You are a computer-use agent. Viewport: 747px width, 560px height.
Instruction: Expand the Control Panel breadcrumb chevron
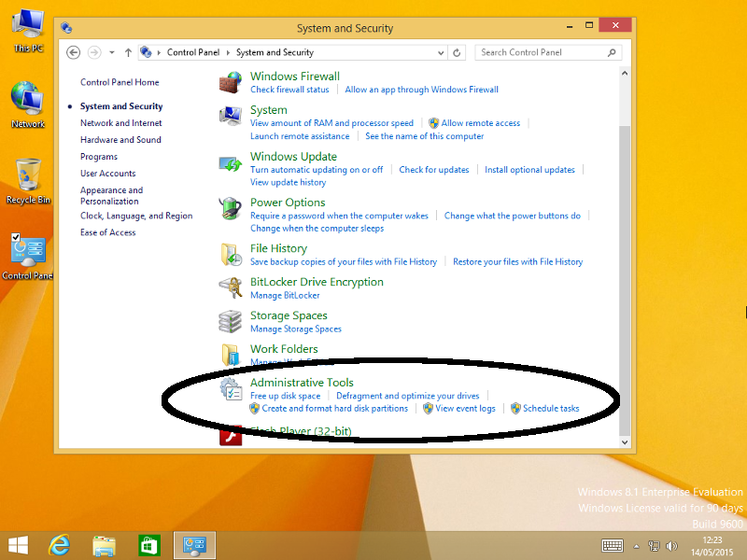click(x=228, y=52)
